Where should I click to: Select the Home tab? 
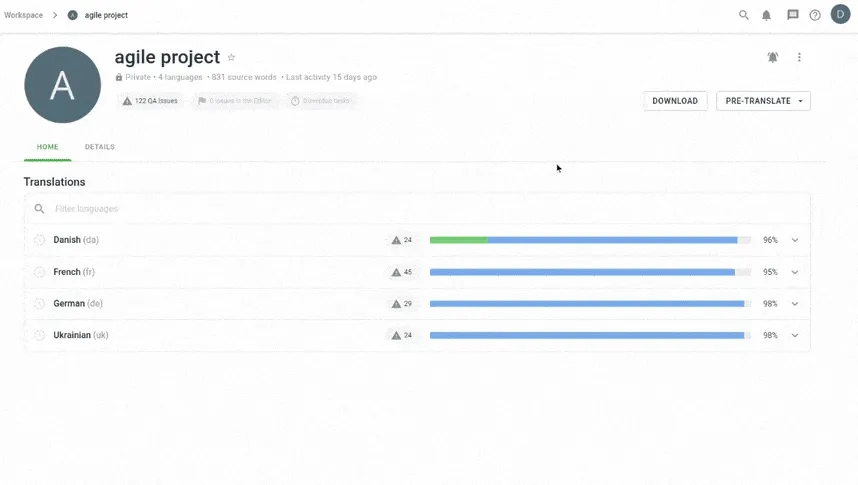[x=48, y=147]
